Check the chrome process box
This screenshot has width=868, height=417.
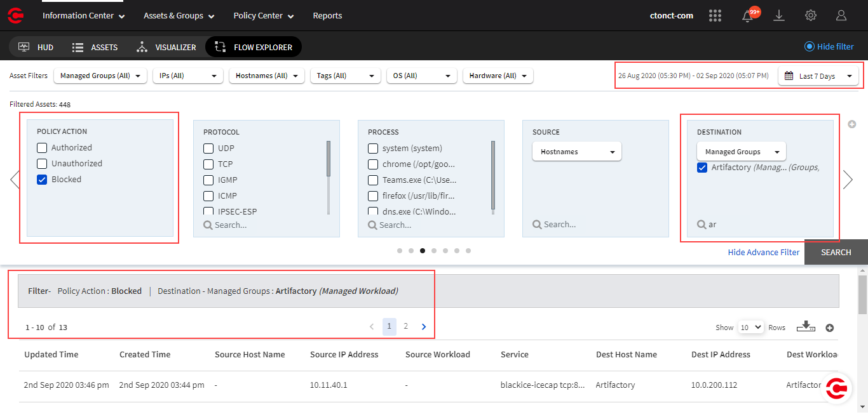point(373,164)
